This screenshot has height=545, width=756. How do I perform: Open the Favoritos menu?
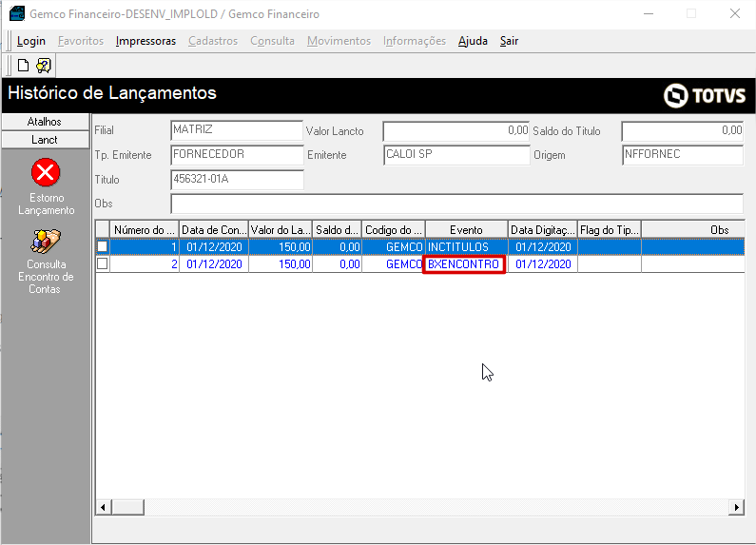click(81, 41)
